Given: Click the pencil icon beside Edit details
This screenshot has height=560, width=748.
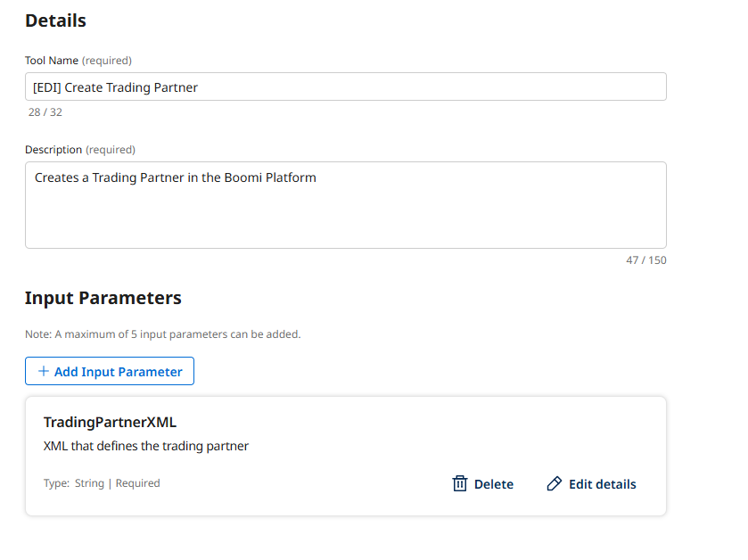Looking at the screenshot, I should pyautogui.click(x=555, y=484).
